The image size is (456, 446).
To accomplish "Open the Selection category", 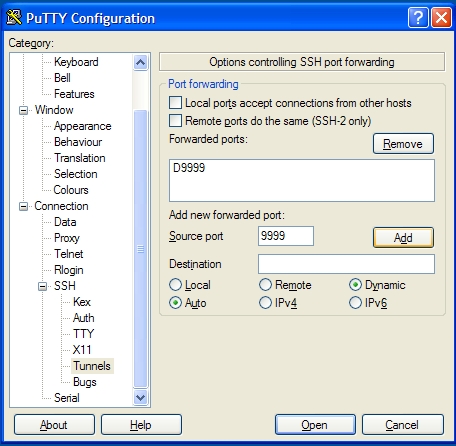I will pos(76,174).
